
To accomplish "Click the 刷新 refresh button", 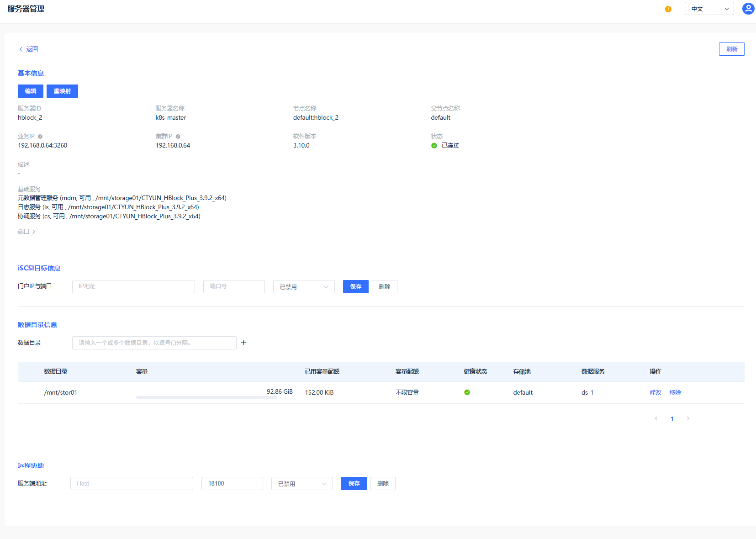I will coord(731,49).
